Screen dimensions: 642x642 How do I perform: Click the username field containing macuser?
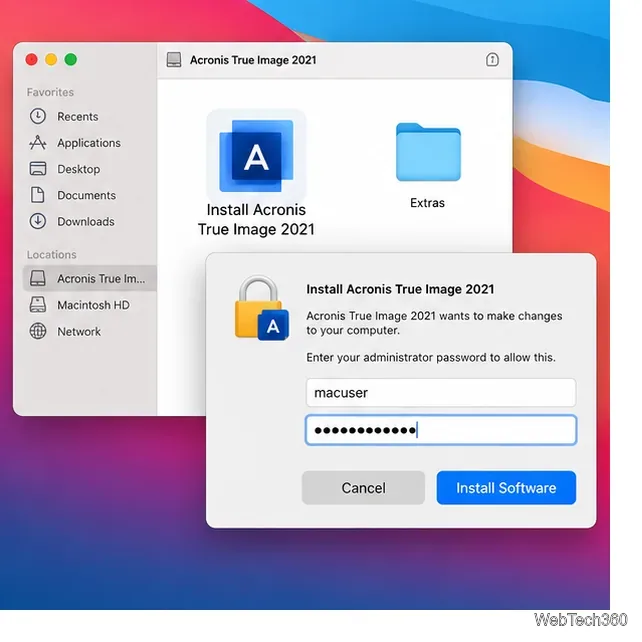point(441,393)
